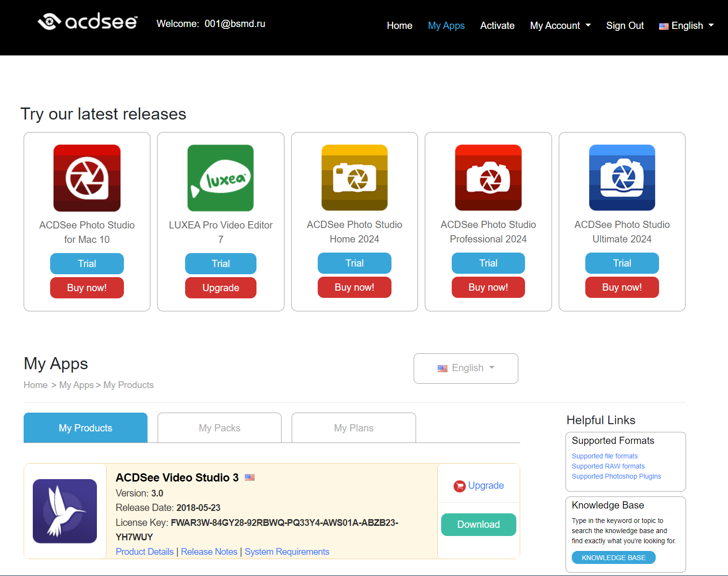Start Trial of Photo Studio Ultimate 2024
This screenshot has height=576, width=728.
tap(622, 263)
